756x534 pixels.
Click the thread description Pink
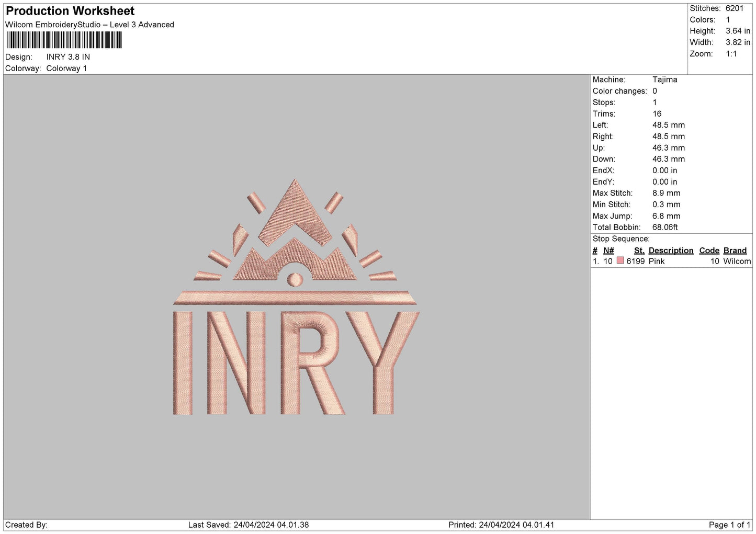point(657,261)
